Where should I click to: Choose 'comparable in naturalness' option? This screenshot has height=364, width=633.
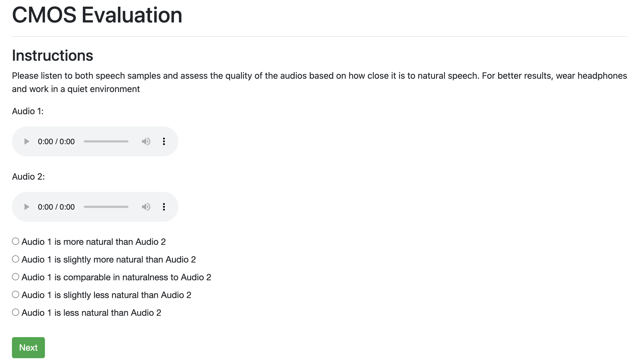16,277
